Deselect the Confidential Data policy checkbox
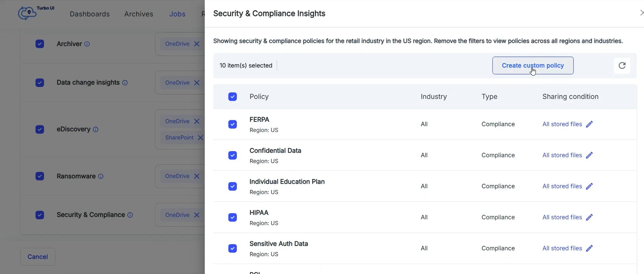The image size is (644, 274). tap(232, 155)
